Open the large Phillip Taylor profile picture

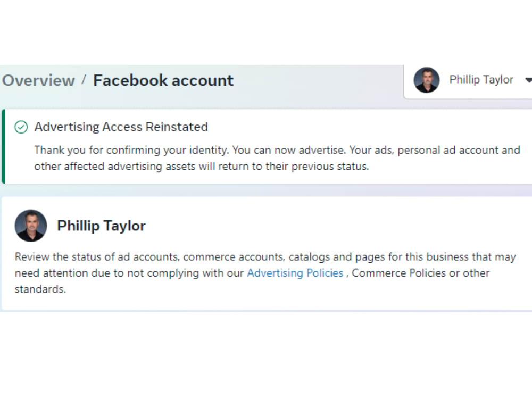click(31, 226)
